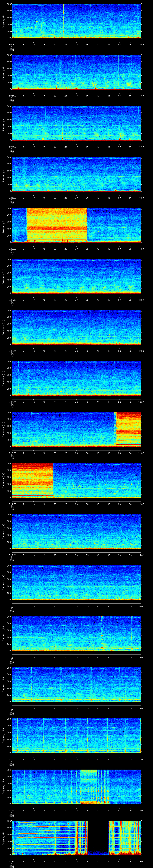Select the "11:00" end-time label

[x=141, y=453]
